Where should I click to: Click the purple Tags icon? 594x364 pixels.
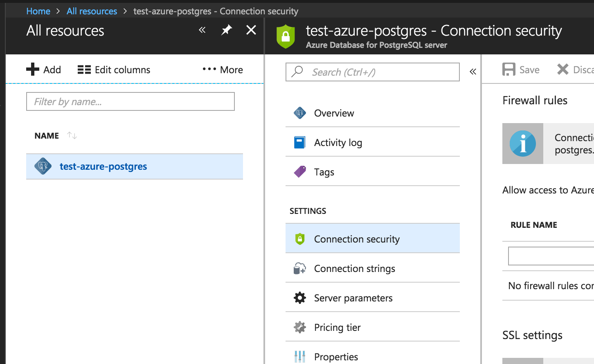(300, 172)
